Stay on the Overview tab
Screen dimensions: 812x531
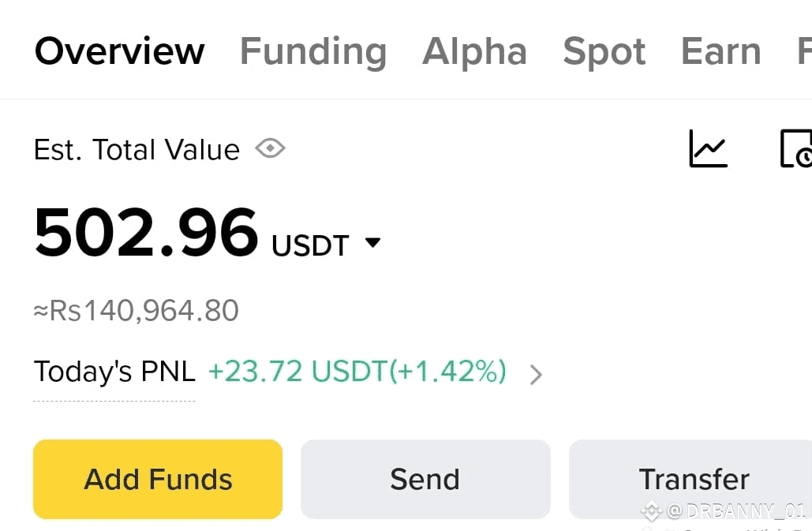pos(120,51)
